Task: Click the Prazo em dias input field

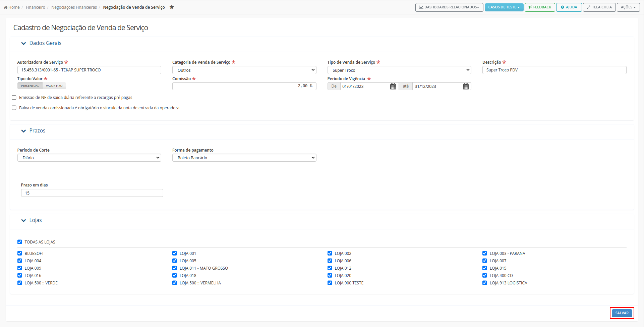Action: click(x=92, y=193)
